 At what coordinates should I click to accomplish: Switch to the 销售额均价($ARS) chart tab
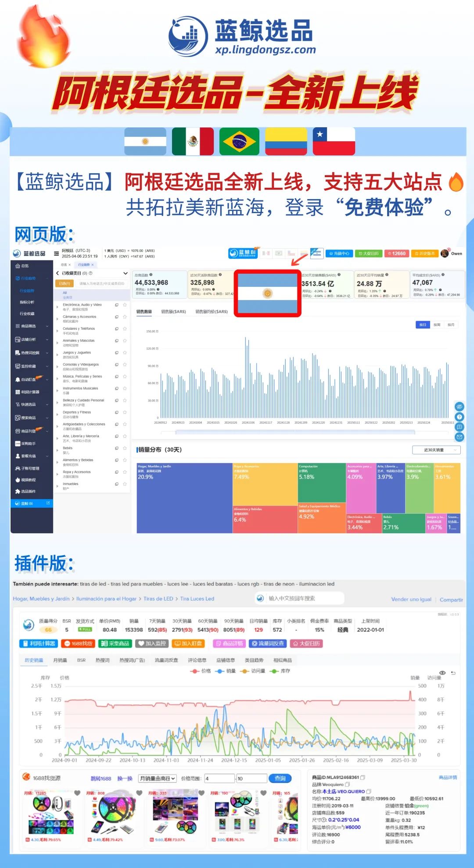tap(212, 311)
